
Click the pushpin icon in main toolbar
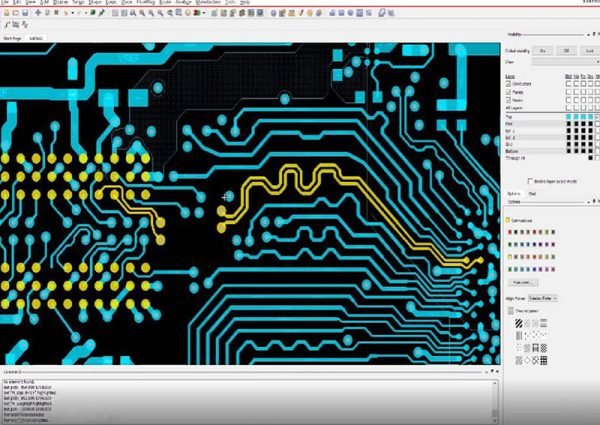(x=101, y=13)
